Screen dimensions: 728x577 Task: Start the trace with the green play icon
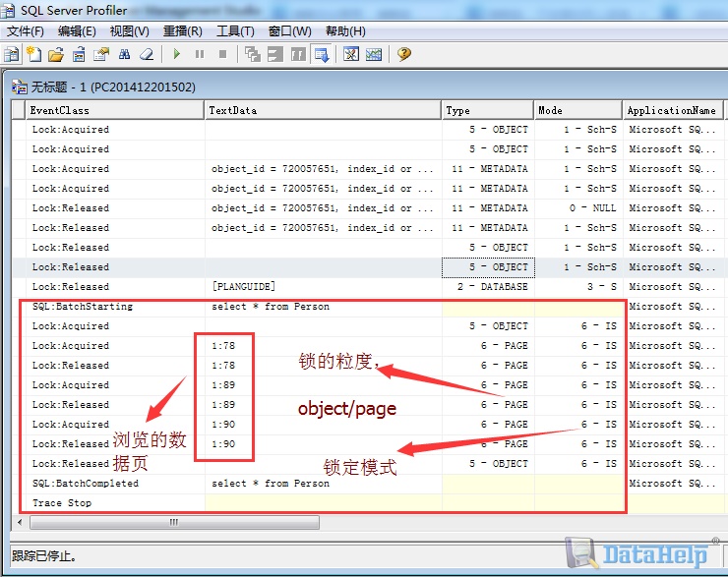(176, 54)
